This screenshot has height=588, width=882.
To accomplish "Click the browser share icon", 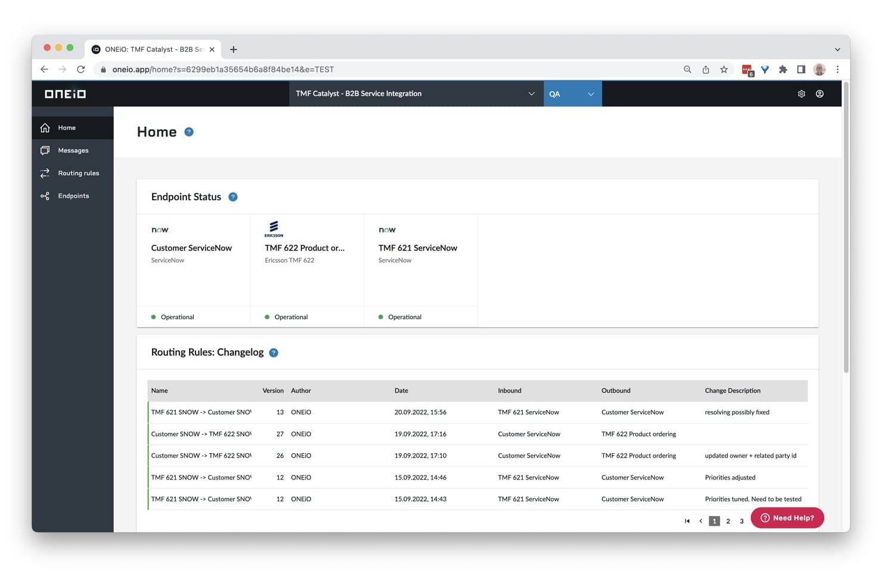I will (706, 69).
